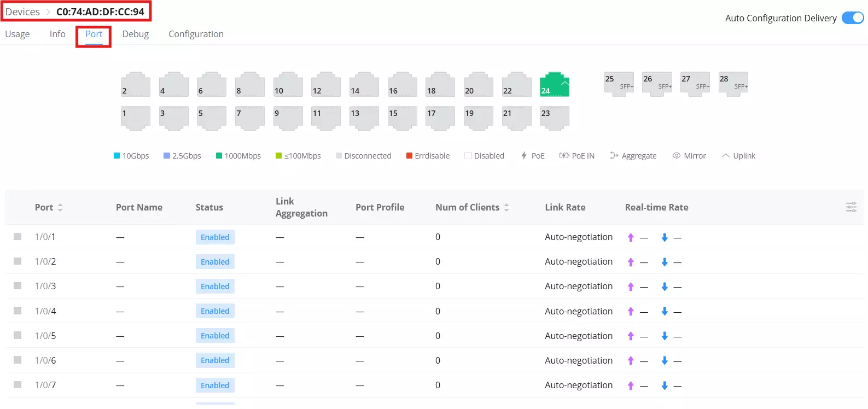Viewport: 868px width, 409px height.
Task: Select port 2 in the switch diagram
Action: tap(136, 84)
